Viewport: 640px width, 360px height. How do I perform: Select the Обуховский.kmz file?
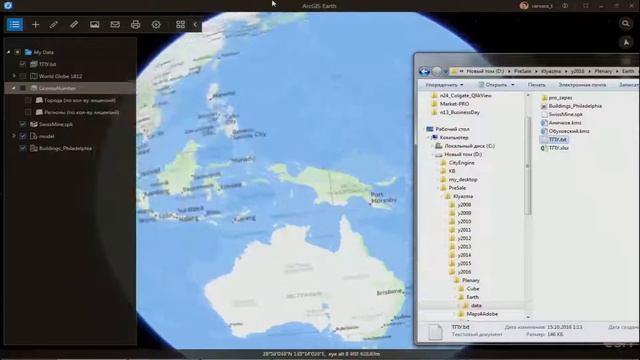[x=569, y=131]
